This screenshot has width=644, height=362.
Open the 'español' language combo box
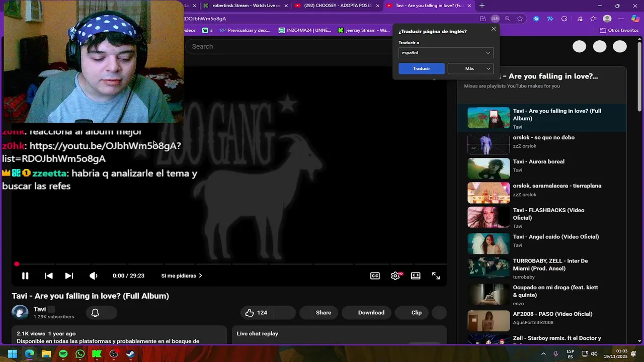click(x=446, y=53)
